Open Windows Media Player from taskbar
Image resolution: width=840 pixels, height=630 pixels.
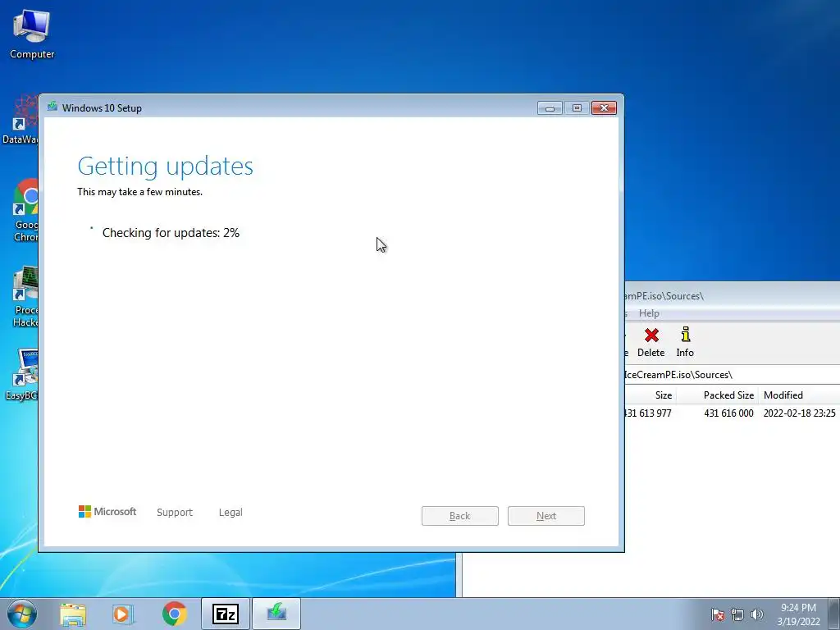(123, 614)
